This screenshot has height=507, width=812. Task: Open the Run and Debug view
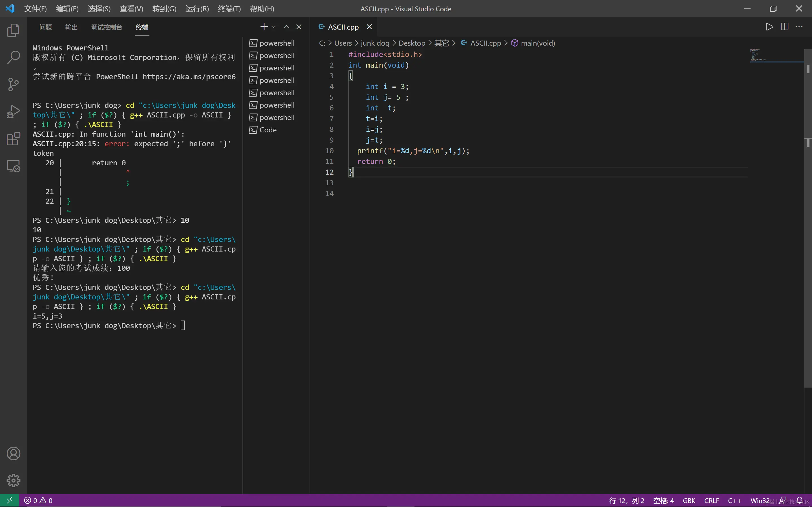(14, 112)
